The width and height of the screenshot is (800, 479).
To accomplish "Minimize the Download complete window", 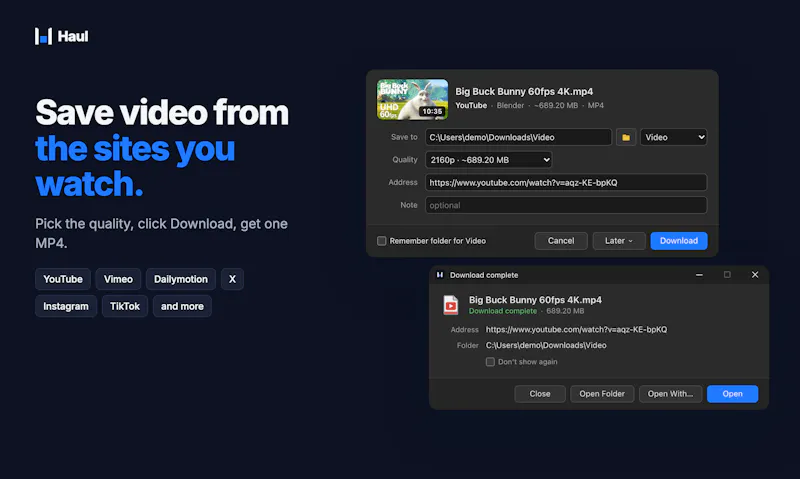I will click(x=699, y=275).
